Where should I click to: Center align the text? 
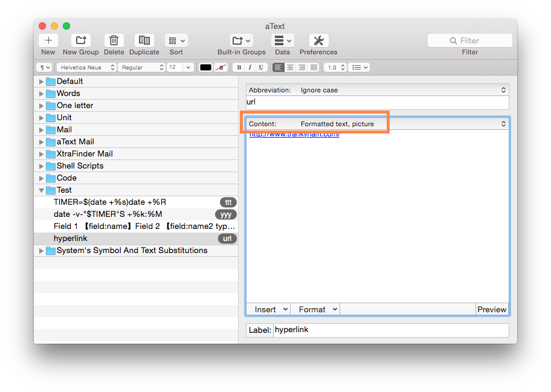click(290, 68)
